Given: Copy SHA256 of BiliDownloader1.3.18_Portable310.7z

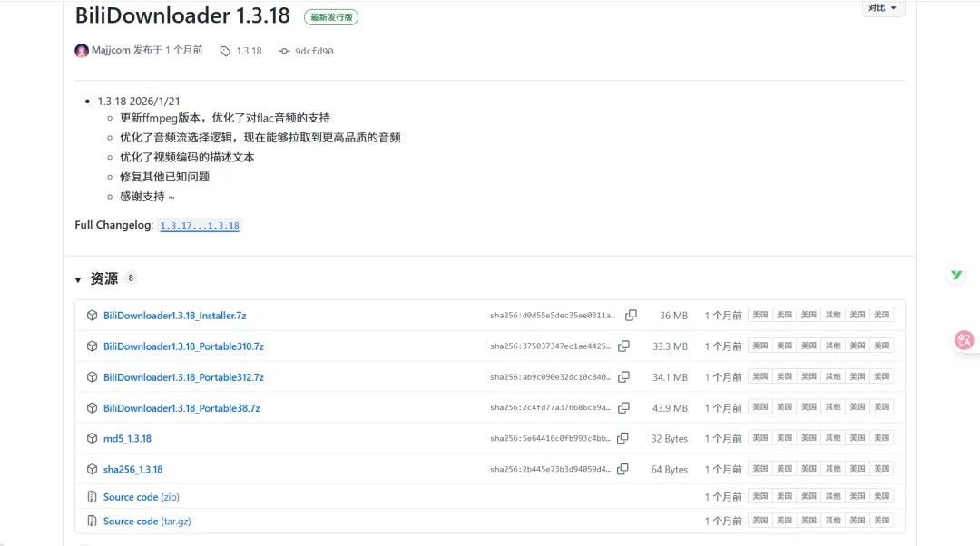Looking at the screenshot, I should tap(623, 346).
